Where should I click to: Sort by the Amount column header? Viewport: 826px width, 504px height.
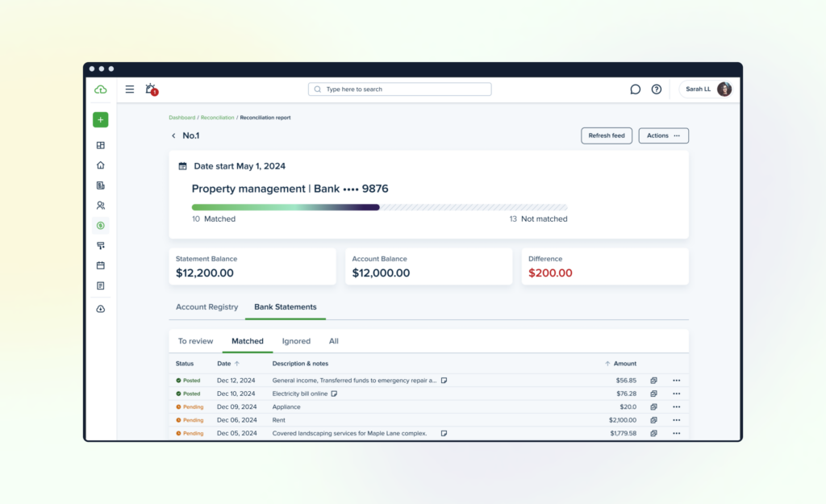620,364
